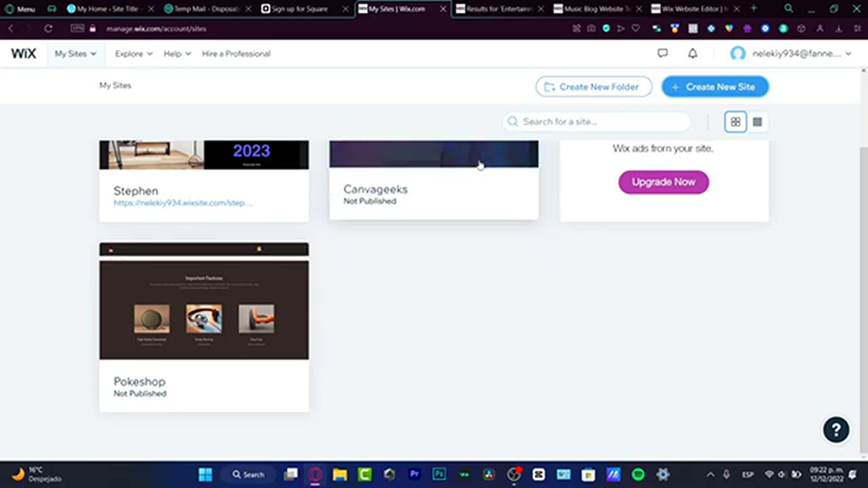The height and width of the screenshot is (488, 868).
Task: Open the chat messages icon
Action: point(662,53)
